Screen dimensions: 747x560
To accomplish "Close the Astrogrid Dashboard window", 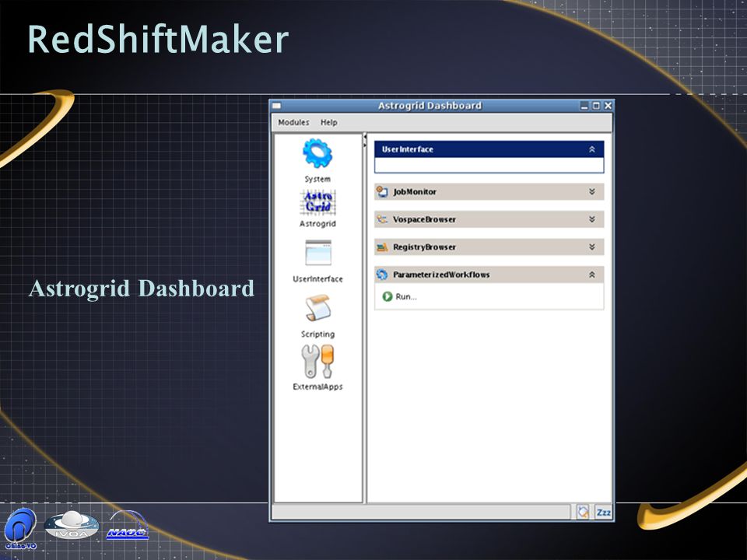I will coord(608,106).
